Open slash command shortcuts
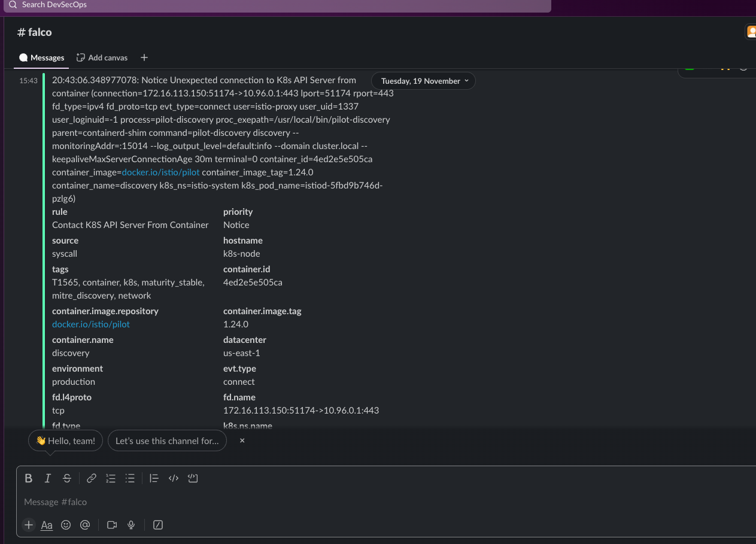756x544 pixels. [x=158, y=525]
